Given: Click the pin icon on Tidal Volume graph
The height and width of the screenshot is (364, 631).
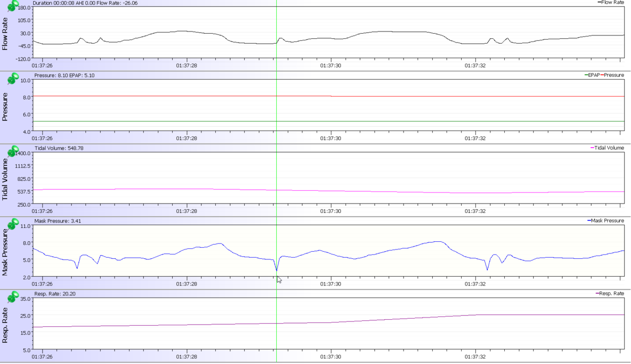Looking at the screenshot, I should pyautogui.click(x=13, y=151).
